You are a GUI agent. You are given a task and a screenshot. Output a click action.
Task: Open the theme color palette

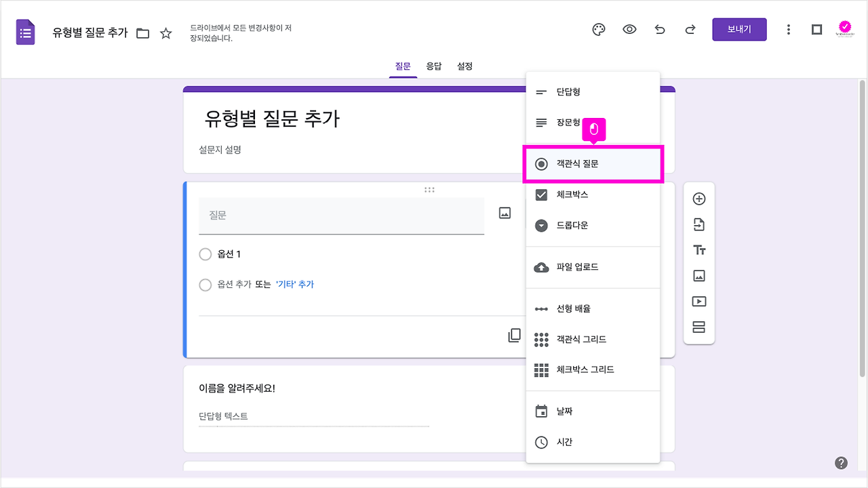coord(597,29)
